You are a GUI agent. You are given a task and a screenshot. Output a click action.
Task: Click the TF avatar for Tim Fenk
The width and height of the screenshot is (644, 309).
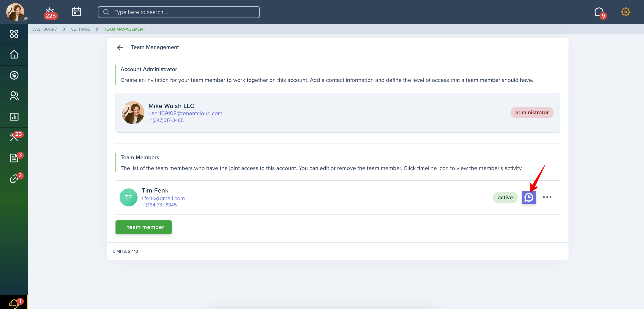128,197
